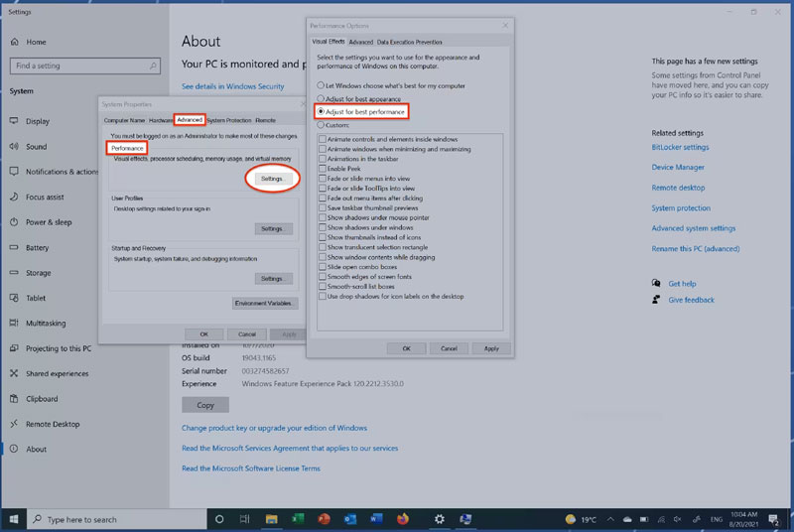Image resolution: width=794 pixels, height=532 pixels.
Task: Open Task View on taskbar
Action: tap(245, 519)
